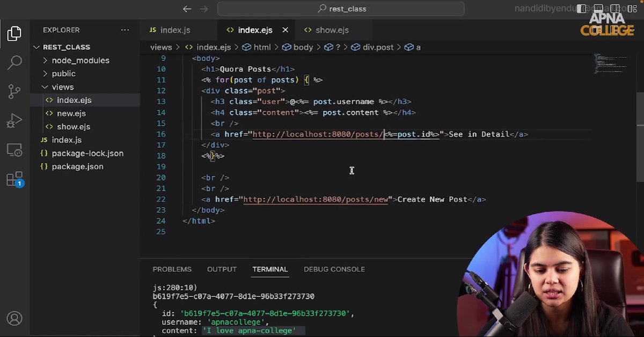Click the 'a' breadcrumb segment

pyautogui.click(x=413, y=47)
